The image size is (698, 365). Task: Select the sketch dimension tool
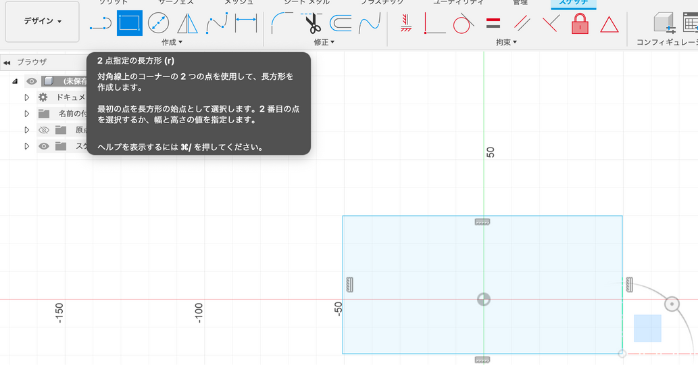(246, 23)
